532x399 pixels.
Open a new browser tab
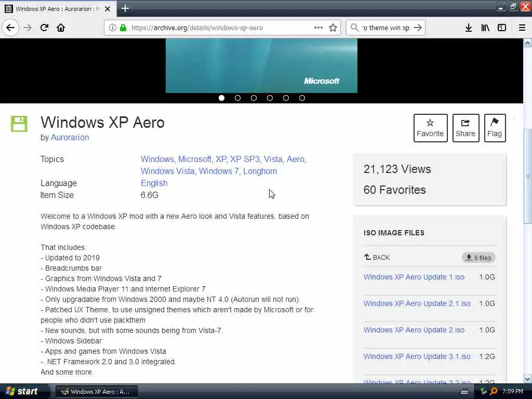[125, 8]
